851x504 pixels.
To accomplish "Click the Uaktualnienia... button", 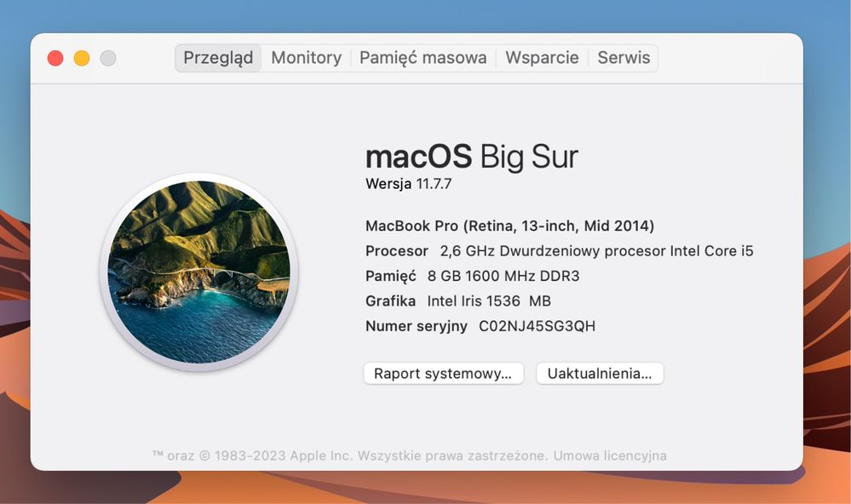I will click(600, 373).
